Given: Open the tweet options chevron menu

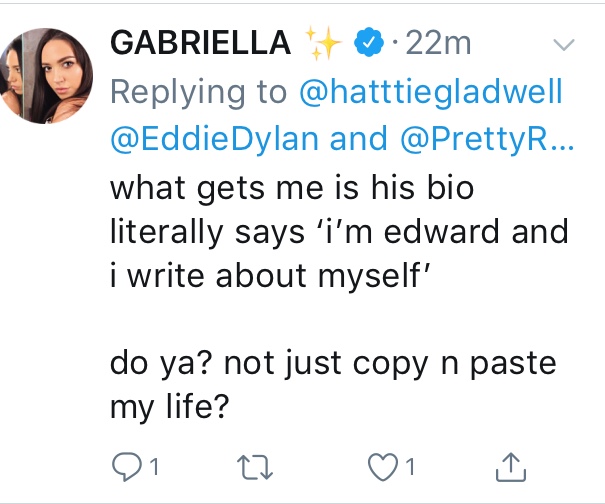Looking at the screenshot, I should (564, 45).
